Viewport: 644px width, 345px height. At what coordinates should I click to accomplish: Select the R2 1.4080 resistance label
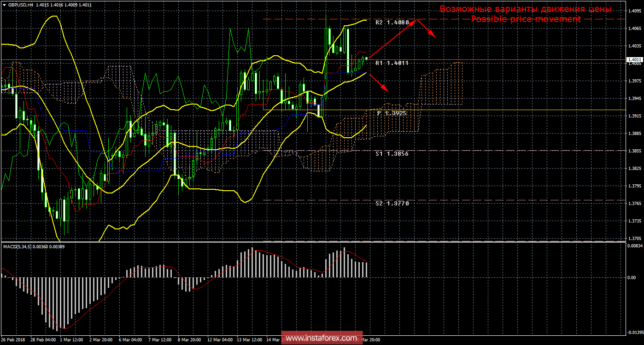coord(392,22)
